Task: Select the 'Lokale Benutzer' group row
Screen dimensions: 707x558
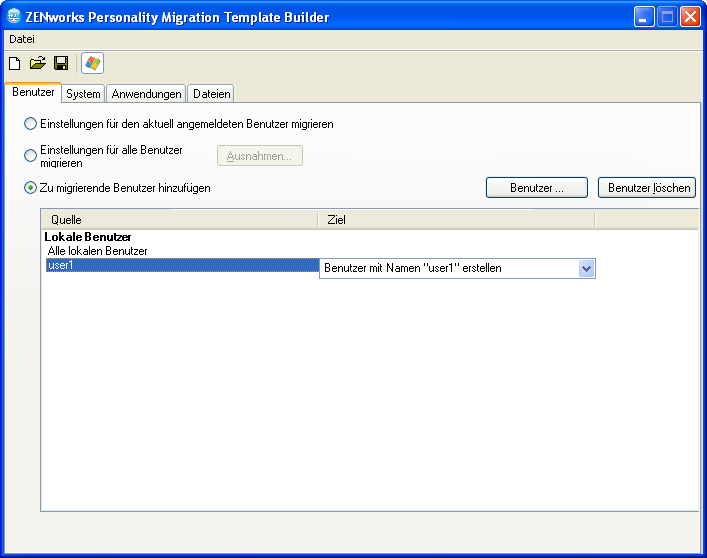Action: (x=87, y=237)
